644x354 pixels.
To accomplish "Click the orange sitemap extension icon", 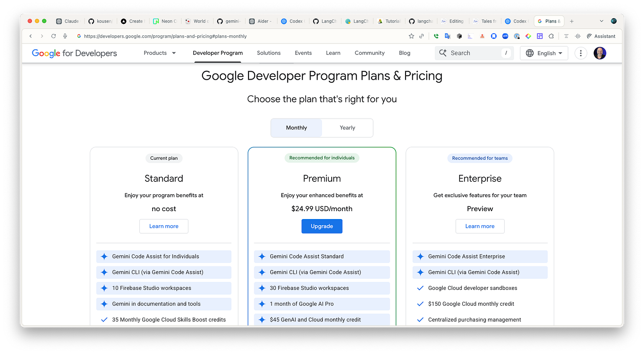I will [x=482, y=36].
